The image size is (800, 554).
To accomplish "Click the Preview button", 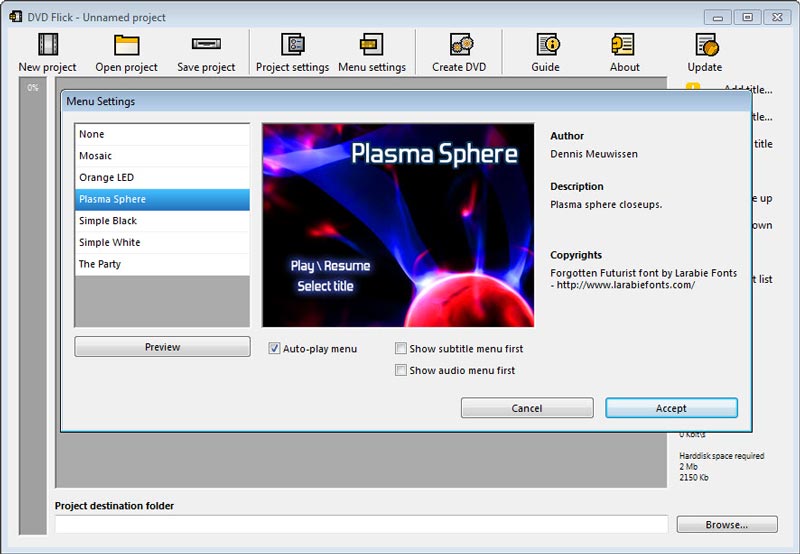I will click(x=162, y=347).
